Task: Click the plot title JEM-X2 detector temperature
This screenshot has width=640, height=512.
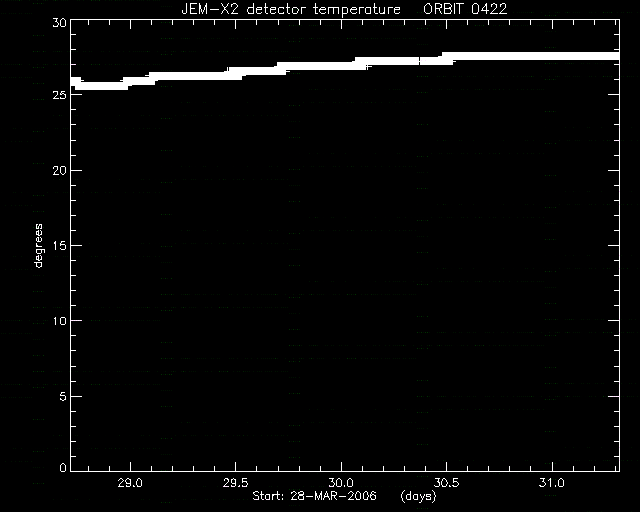Action: point(291,9)
